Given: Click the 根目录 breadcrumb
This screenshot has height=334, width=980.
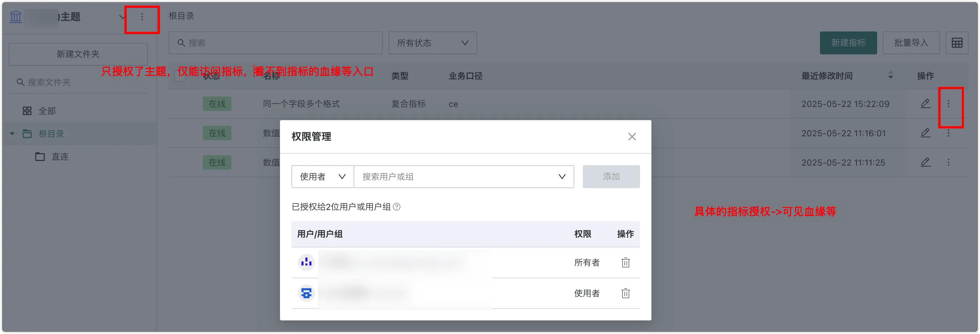Looking at the screenshot, I should coord(181,16).
